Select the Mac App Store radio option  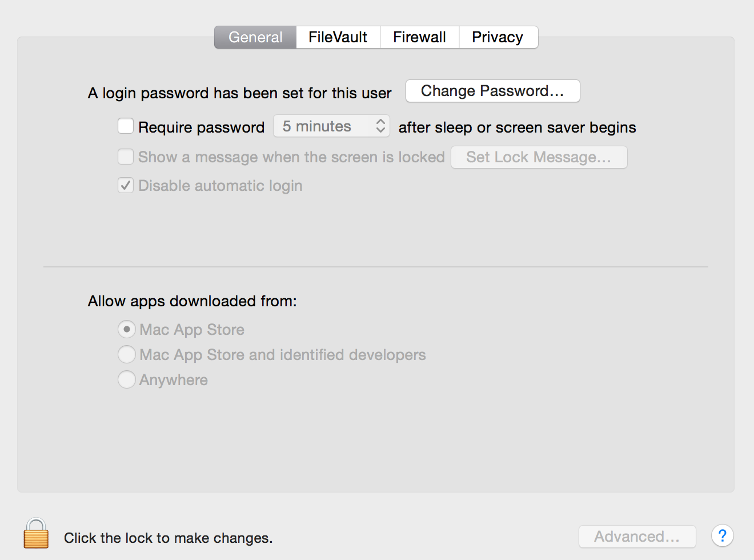click(127, 329)
